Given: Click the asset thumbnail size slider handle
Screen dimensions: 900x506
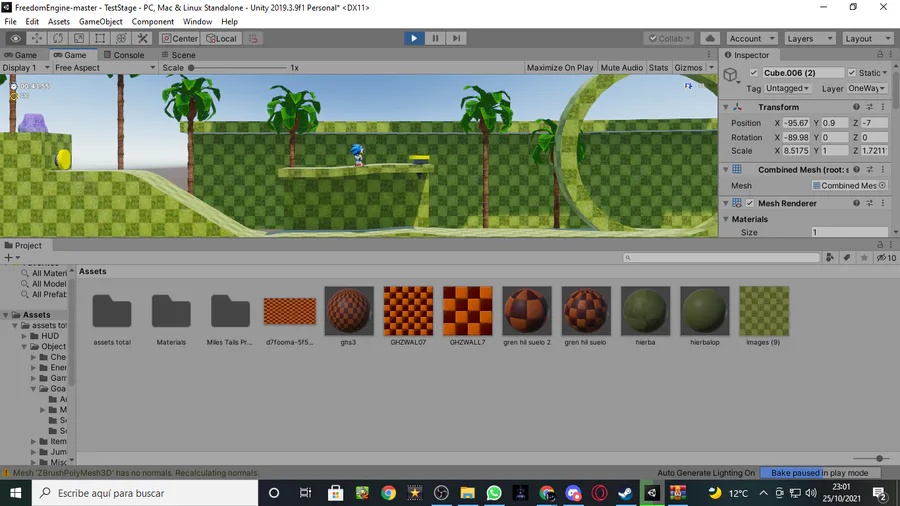Looking at the screenshot, I should 879,458.
